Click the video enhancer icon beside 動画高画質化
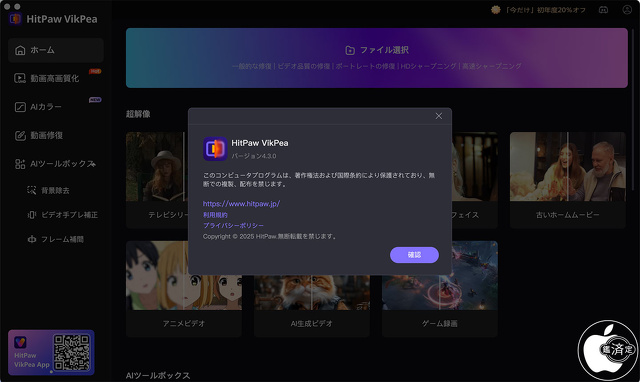 [x=20, y=78]
